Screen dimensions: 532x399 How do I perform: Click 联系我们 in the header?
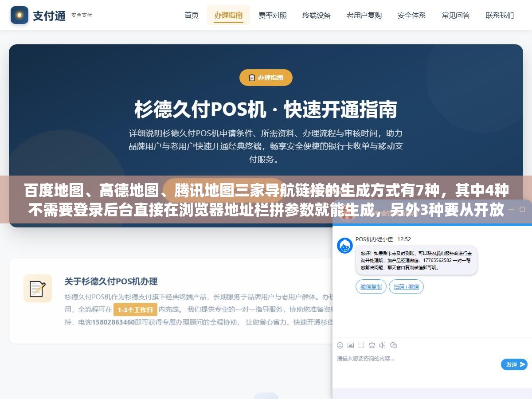point(500,15)
